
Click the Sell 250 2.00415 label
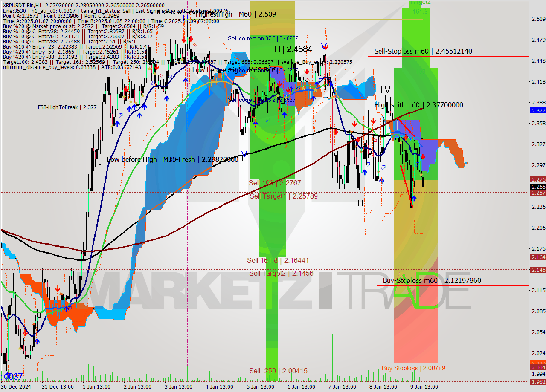pyautogui.click(x=278, y=371)
